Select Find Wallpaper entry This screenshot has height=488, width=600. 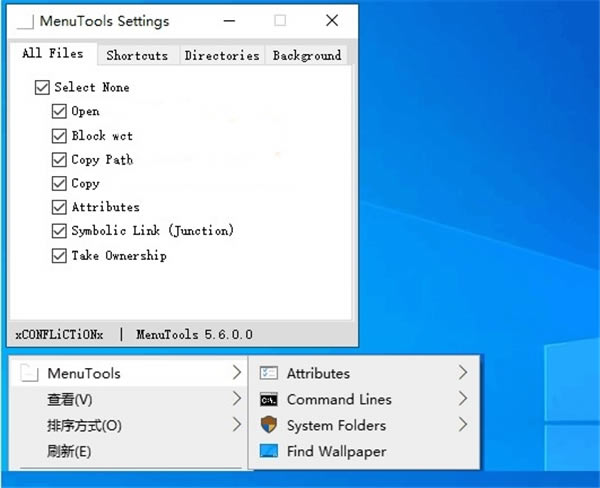click(364, 451)
